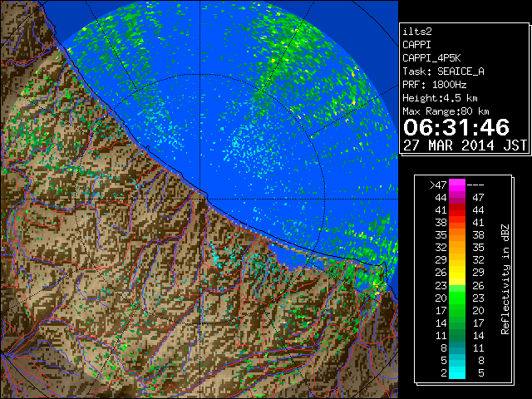Screen dimensions: 532x399
Task: Click 'Height:4.5 km' text
Action: pos(440,98)
